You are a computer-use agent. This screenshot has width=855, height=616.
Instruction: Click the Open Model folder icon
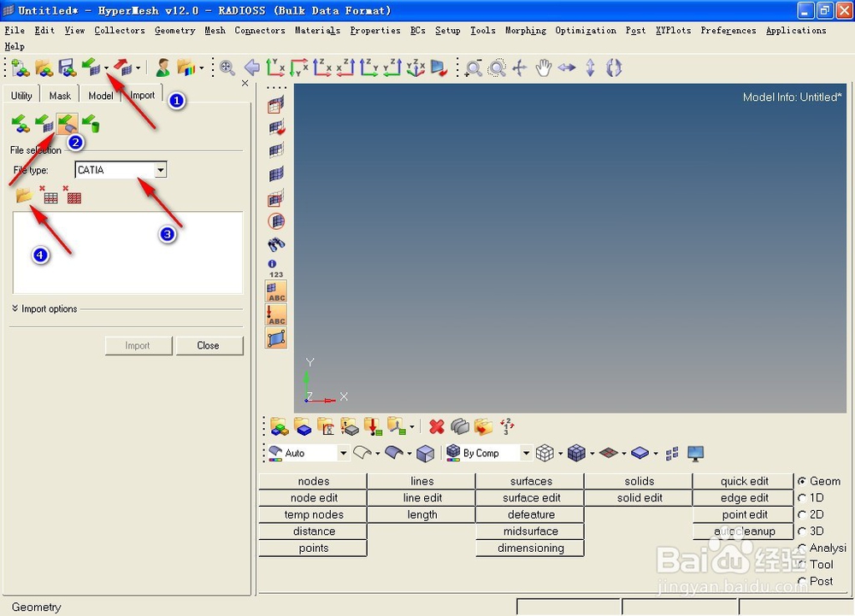coord(44,68)
